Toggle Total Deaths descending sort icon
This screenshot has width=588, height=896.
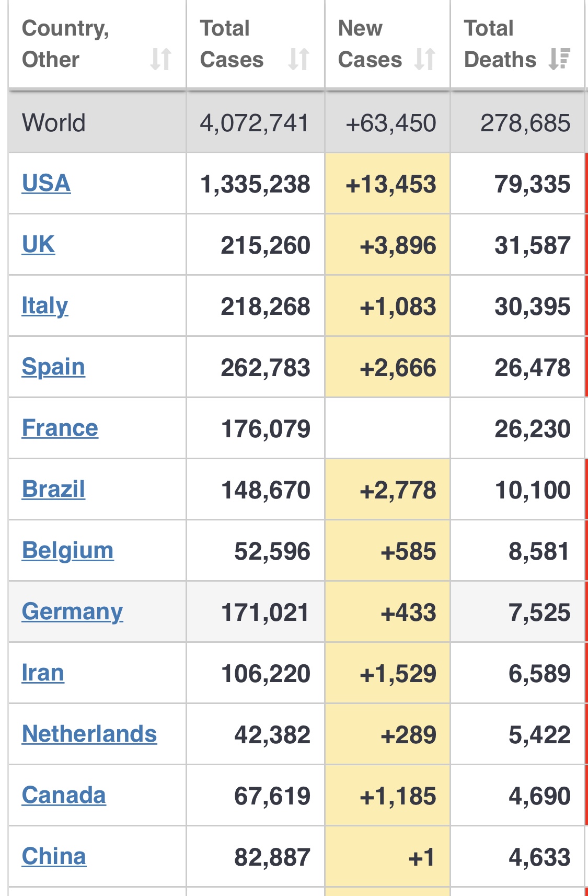[x=559, y=59]
